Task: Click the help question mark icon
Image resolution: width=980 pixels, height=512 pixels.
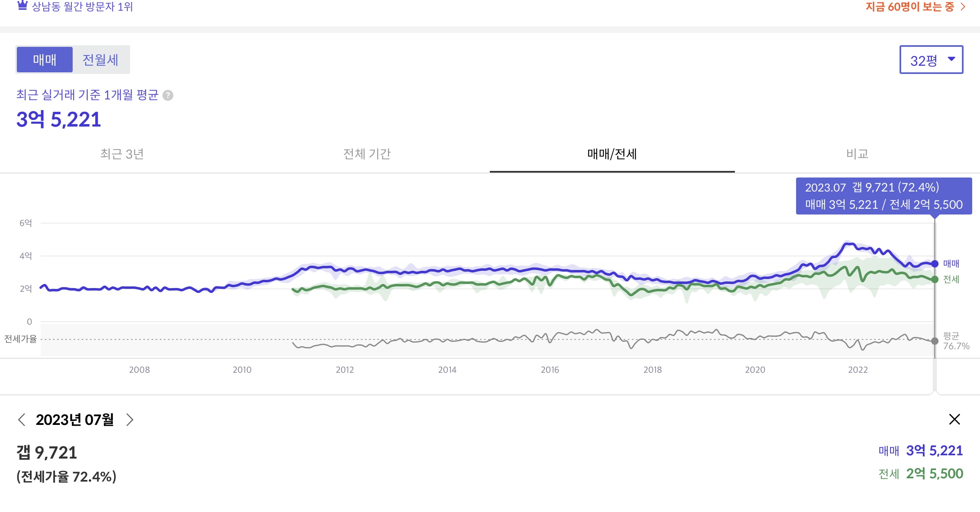Action: pyautogui.click(x=168, y=95)
